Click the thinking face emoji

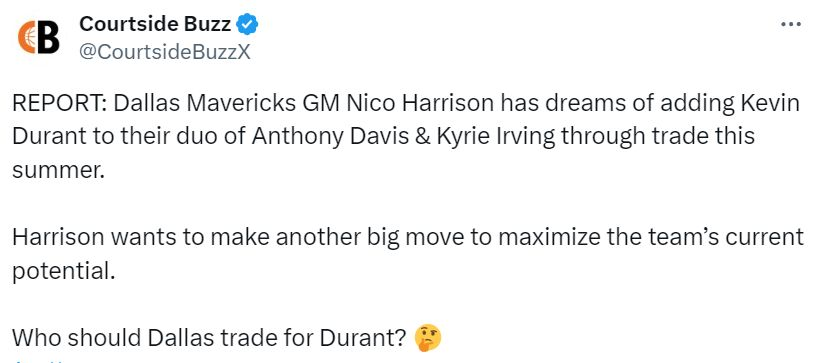[428, 338]
